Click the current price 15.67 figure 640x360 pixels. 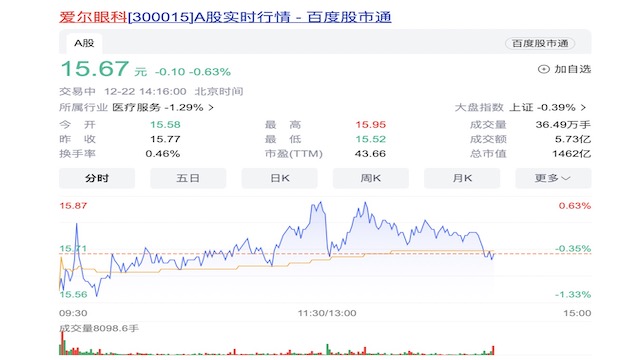point(95,69)
